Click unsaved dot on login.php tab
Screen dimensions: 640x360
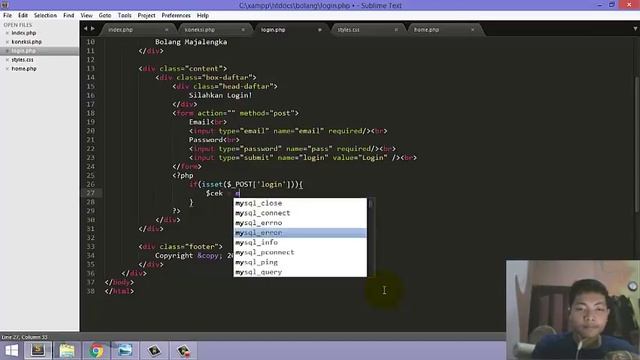click(320, 30)
